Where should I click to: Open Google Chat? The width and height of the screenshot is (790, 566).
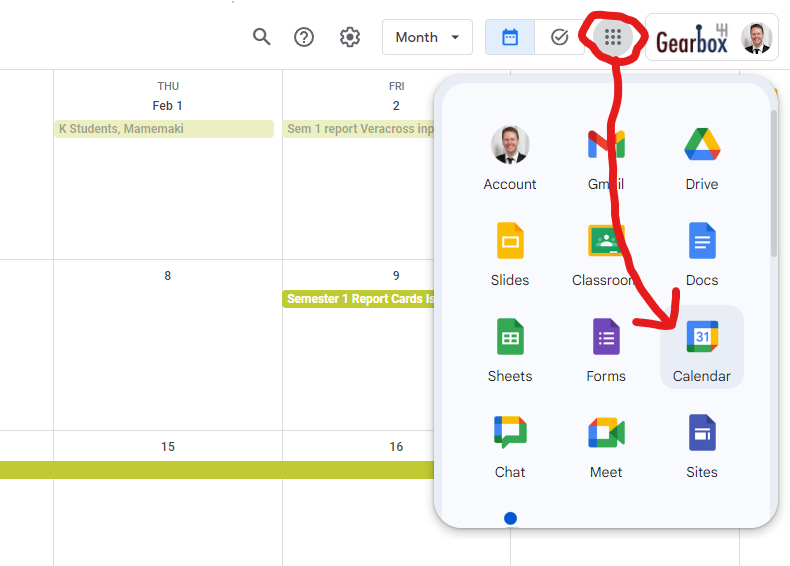510,446
